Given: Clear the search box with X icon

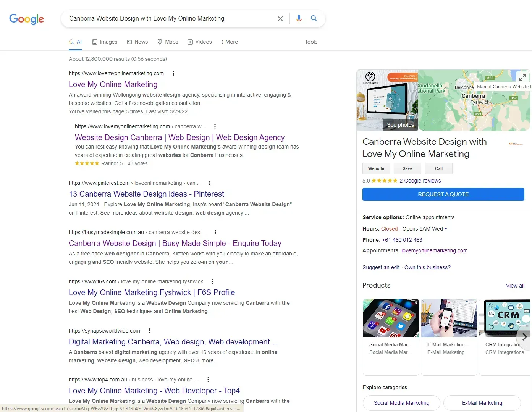Looking at the screenshot, I should [280, 19].
